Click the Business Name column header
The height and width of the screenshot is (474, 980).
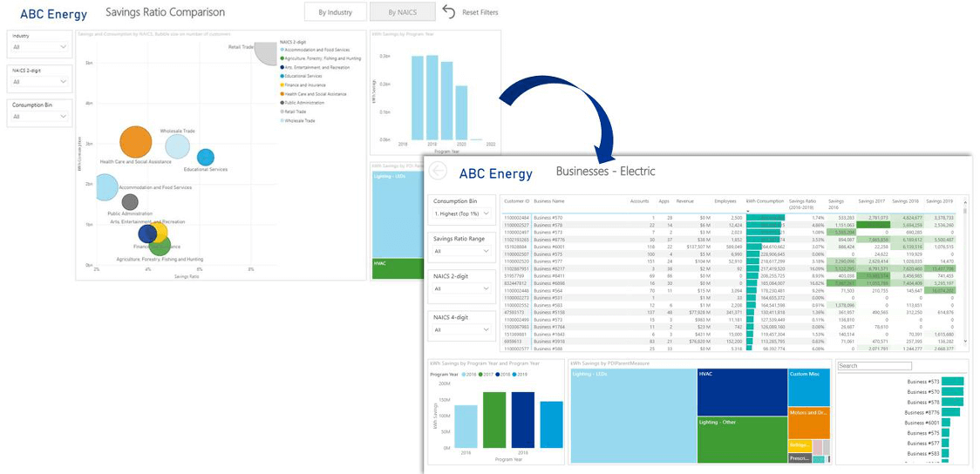tap(549, 201)
